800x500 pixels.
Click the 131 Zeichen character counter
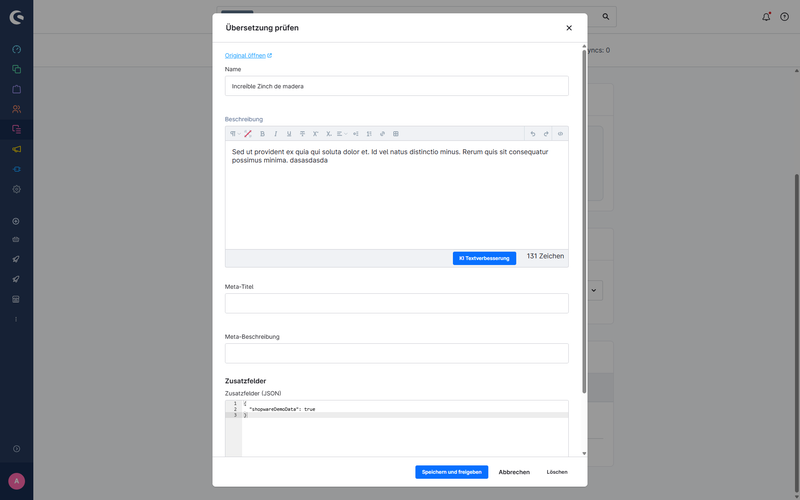[x=545, y=256]
